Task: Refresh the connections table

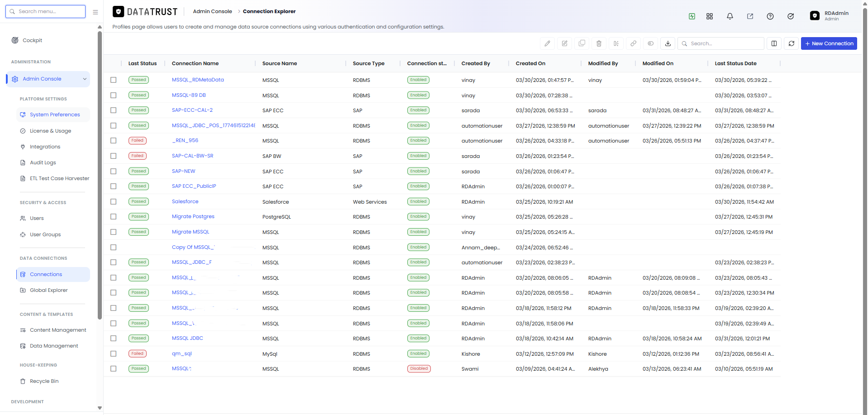Action: 791,43
